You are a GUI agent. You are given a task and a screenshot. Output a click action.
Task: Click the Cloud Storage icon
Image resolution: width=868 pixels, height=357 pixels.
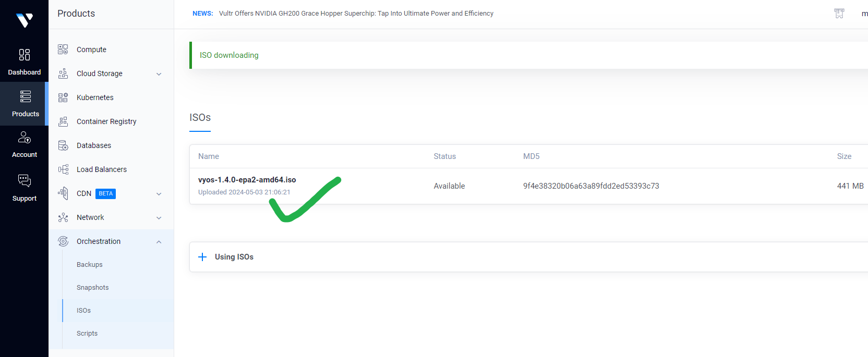coord(63,73)
